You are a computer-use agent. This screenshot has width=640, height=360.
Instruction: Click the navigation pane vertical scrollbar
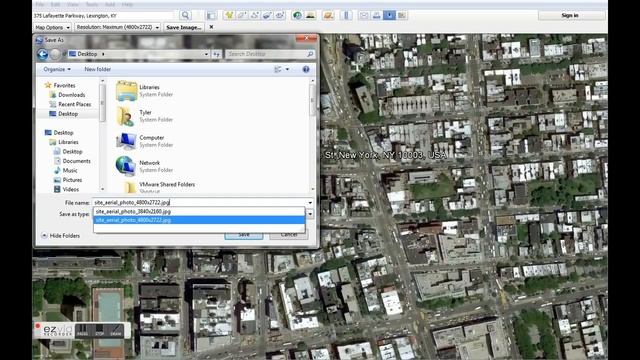(102, 135)
